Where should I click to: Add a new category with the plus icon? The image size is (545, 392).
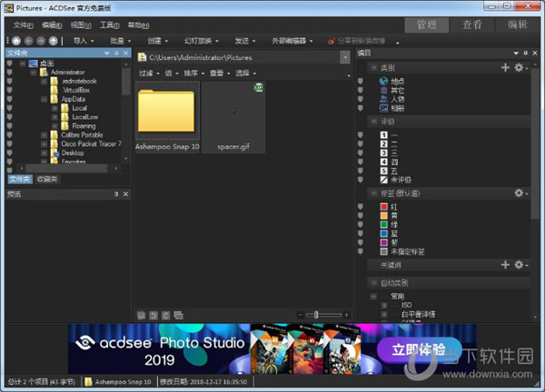pos(505,67)
